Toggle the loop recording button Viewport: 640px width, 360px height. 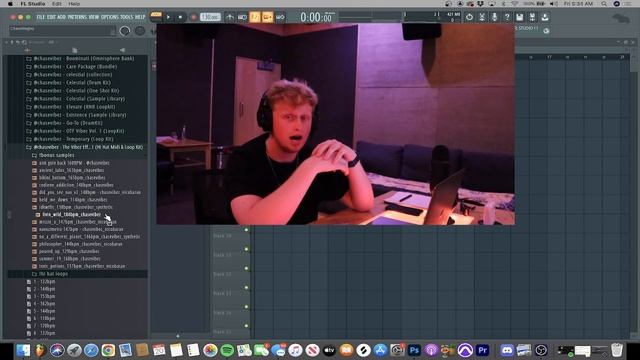(280, 17)
